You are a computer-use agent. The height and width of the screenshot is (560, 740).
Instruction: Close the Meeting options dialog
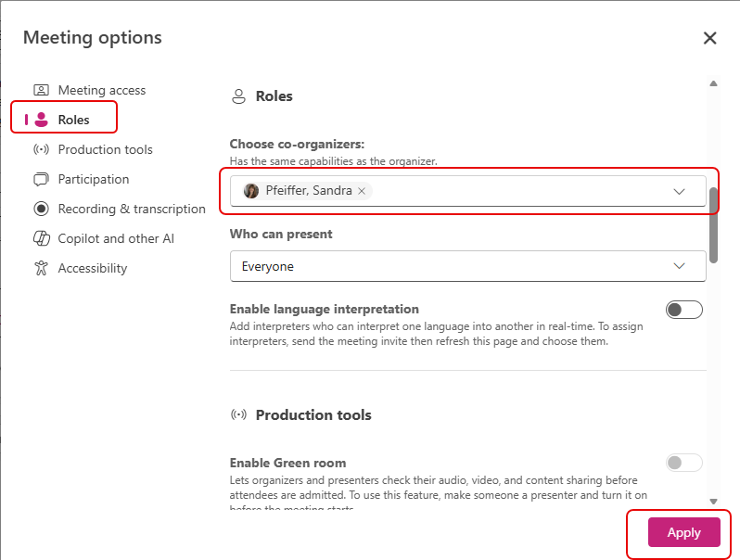click(710, 38)
